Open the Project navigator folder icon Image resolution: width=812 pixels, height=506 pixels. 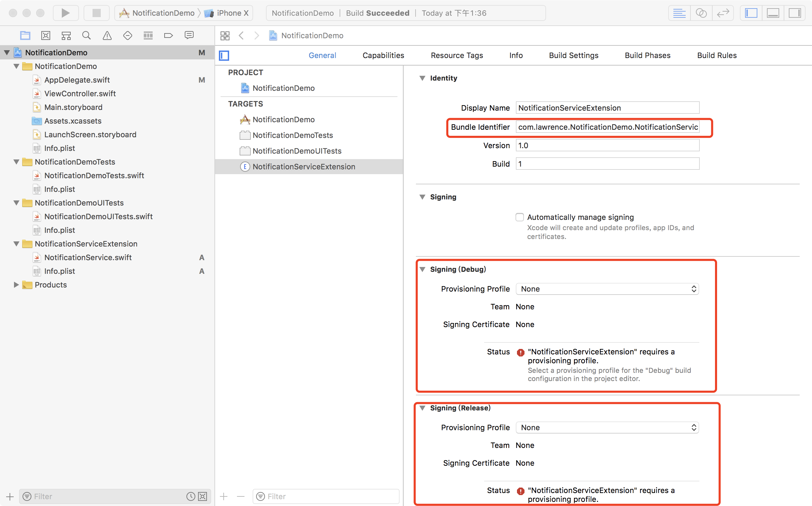(25, 36)
